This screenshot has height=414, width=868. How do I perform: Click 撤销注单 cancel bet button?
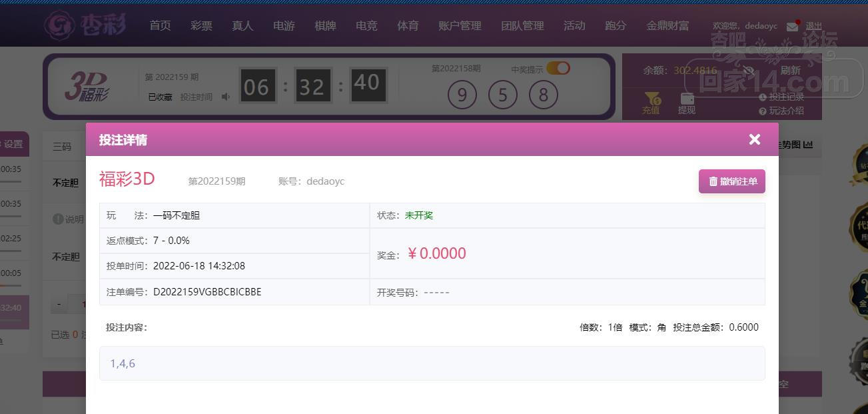pyautogui.click(x=732, y=181)
